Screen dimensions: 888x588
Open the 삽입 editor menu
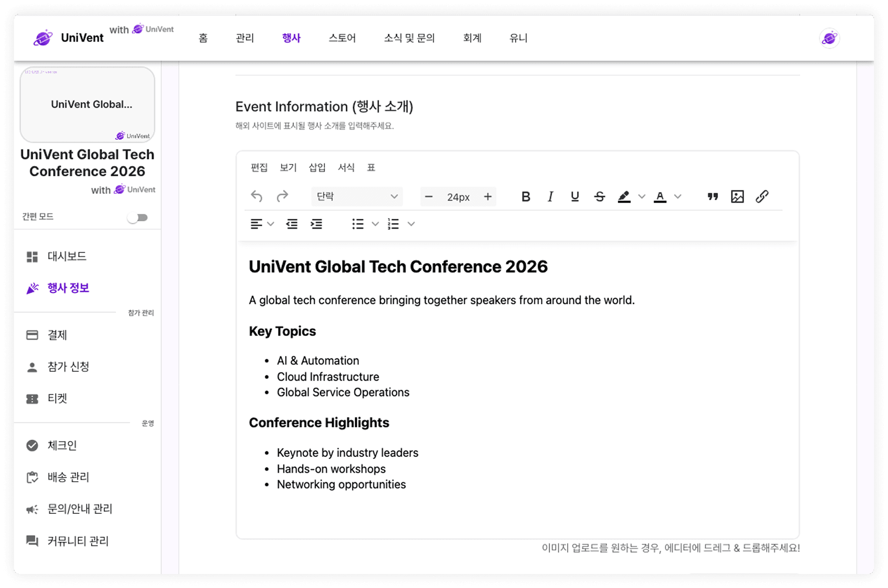click(x=317, y=167)
